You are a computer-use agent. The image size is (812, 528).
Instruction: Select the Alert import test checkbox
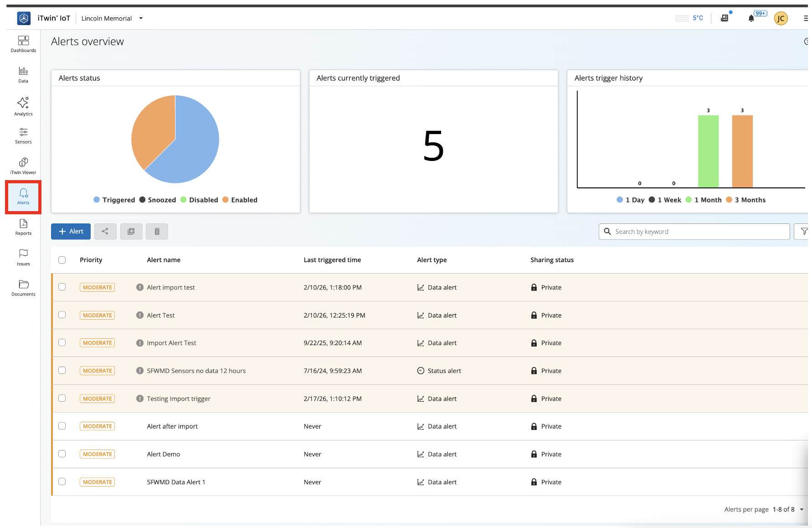point(62,287)
